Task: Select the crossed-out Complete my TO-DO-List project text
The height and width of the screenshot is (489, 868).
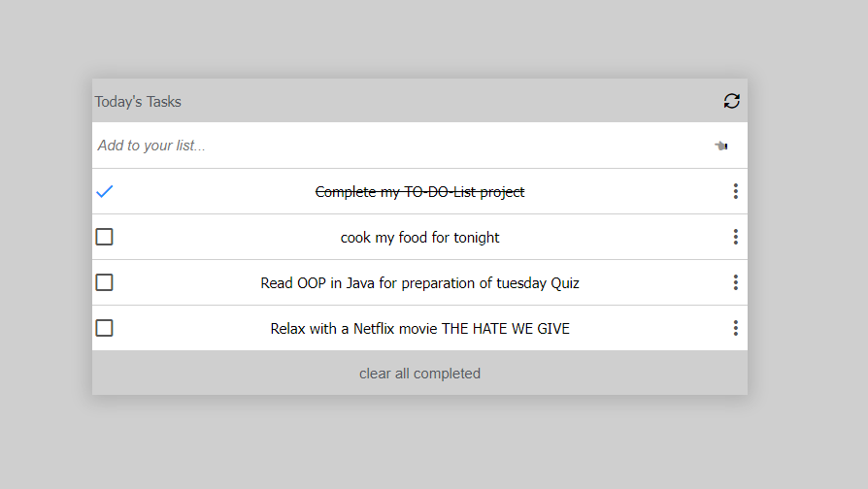Action: [419, 192]
